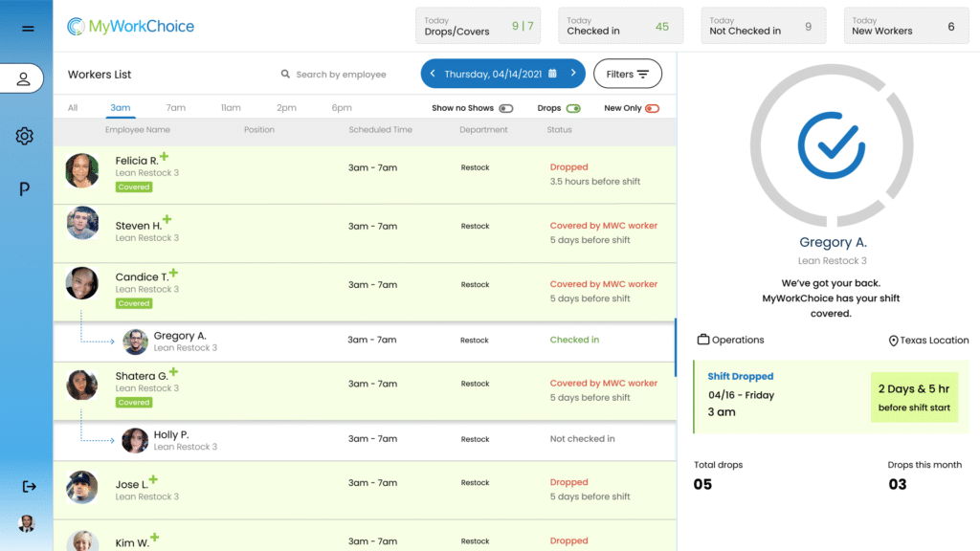Toggle the New Only switch

click(x=653, y=109)
